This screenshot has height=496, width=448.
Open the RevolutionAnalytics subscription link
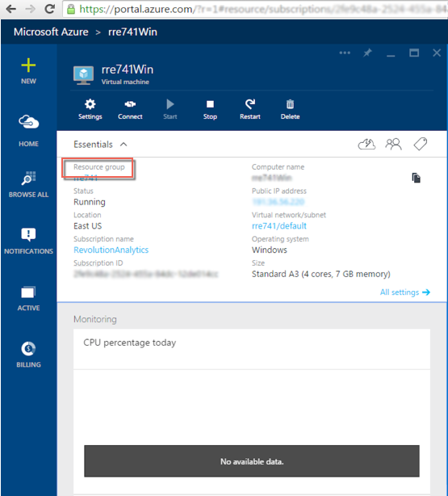pos(111,250)
